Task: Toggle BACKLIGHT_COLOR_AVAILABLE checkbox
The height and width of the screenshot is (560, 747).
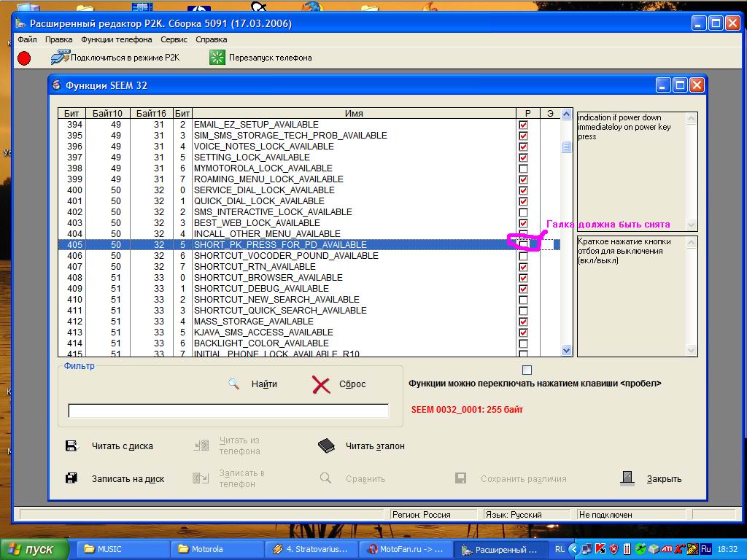Action: point(523,344)
